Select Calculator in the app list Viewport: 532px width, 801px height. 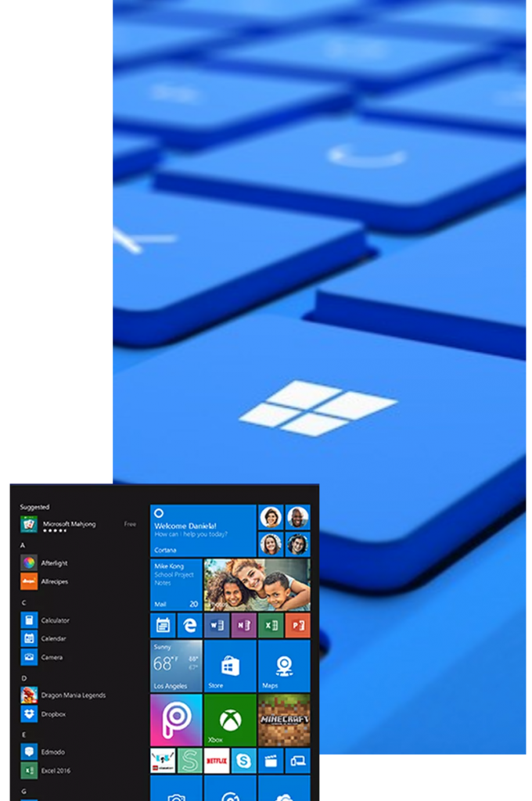click(55, 620)
